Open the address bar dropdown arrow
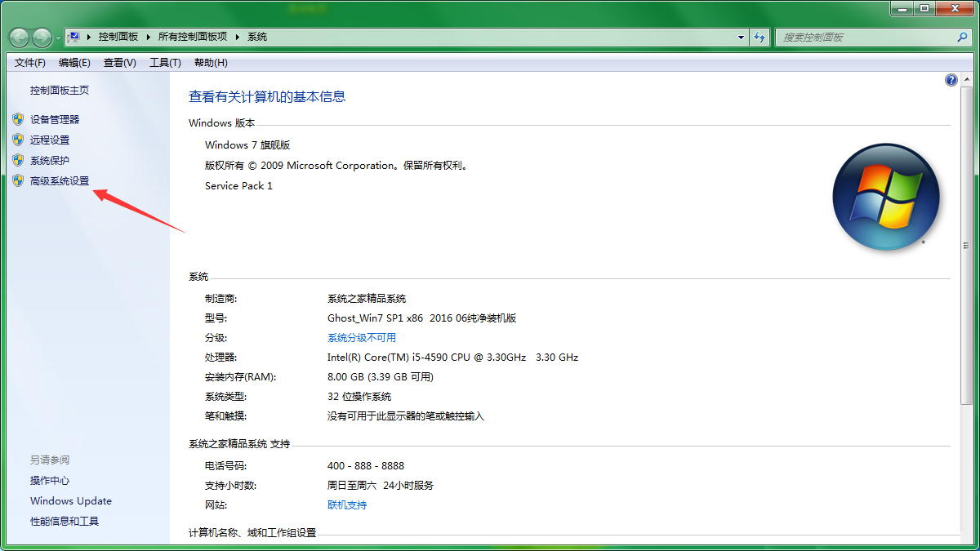This screenshot has height=551, width=980. click(x=740, y=37)
